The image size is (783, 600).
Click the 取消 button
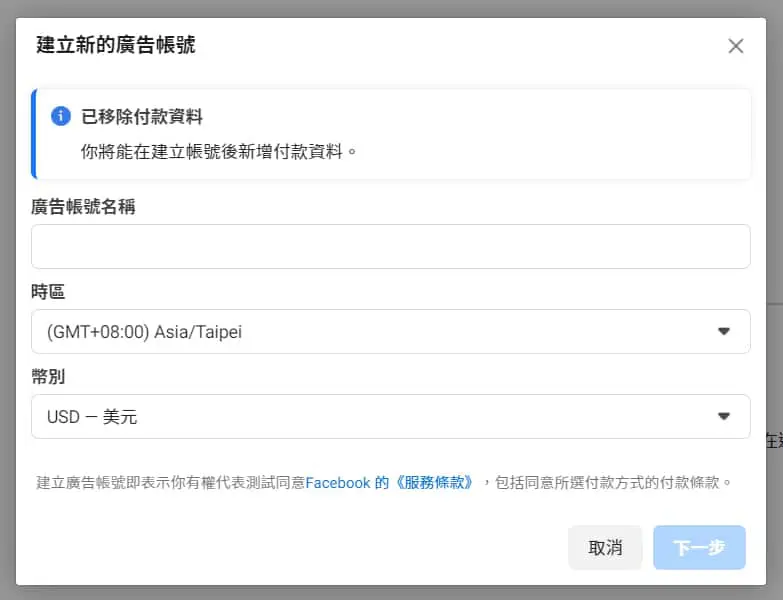[x=605, y=548]
